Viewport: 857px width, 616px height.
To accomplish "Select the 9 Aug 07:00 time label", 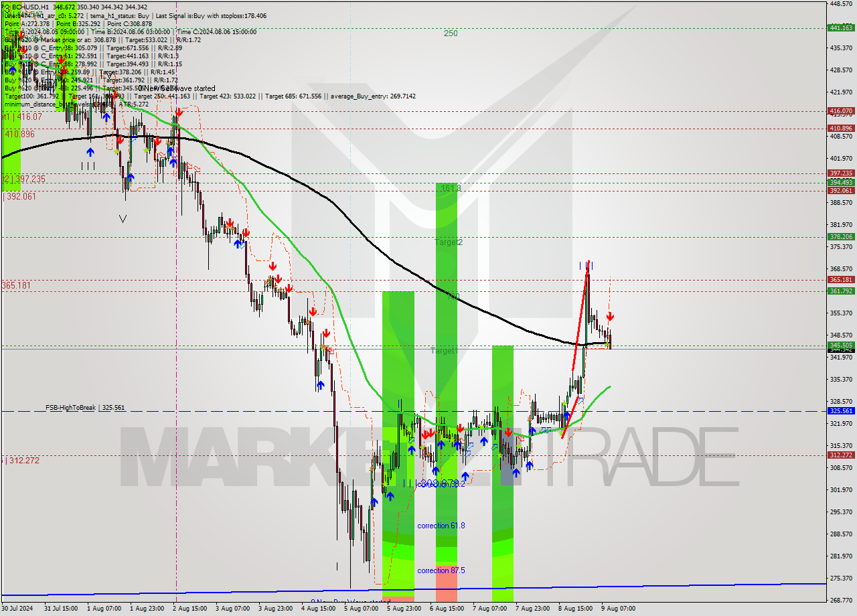I will (x=618, y=609).
